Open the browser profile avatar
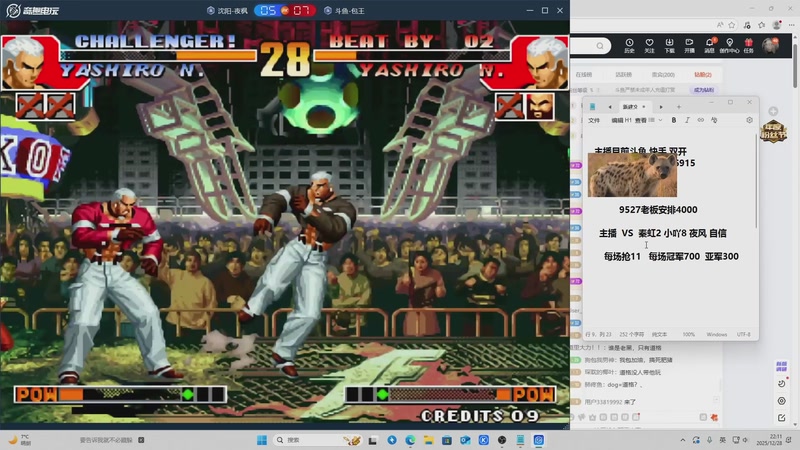The width and height of the screenshot is (800, 450). [777, 24]
